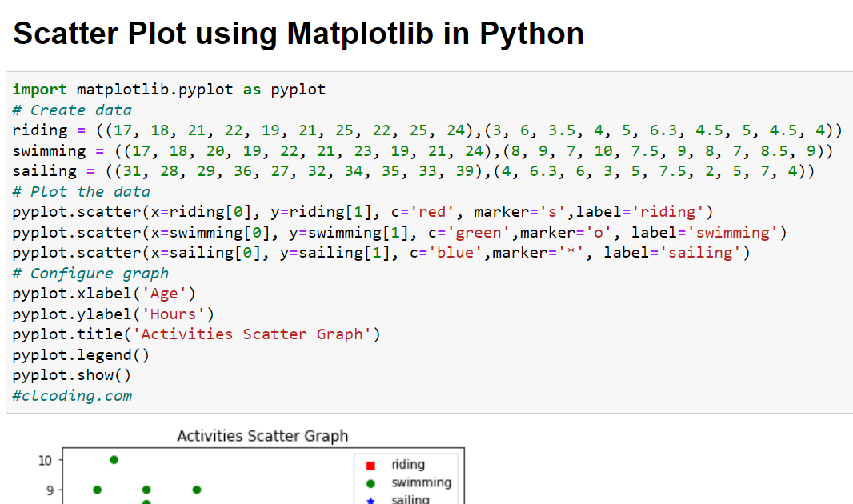Click the 'Activities Scatter Graph' plot title
This screenshot has width=853, height=504.
click(262, 436)
